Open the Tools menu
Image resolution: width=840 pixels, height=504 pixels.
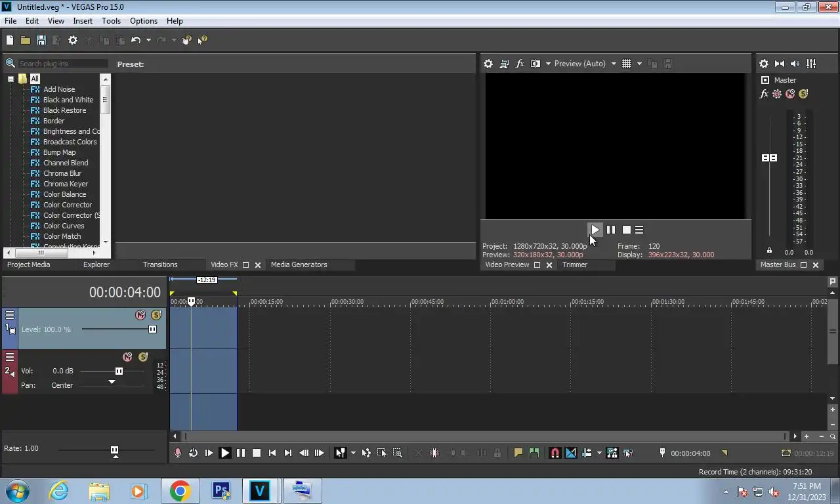coord(111,21)
